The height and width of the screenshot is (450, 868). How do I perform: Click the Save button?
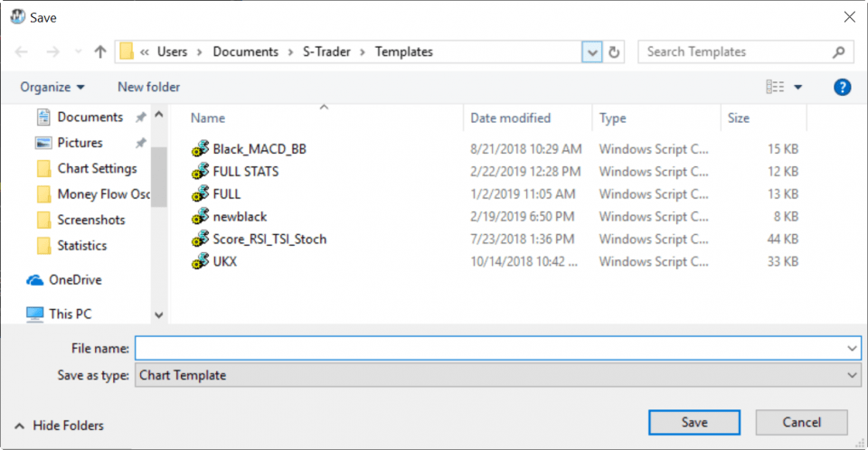pos(694,422)
